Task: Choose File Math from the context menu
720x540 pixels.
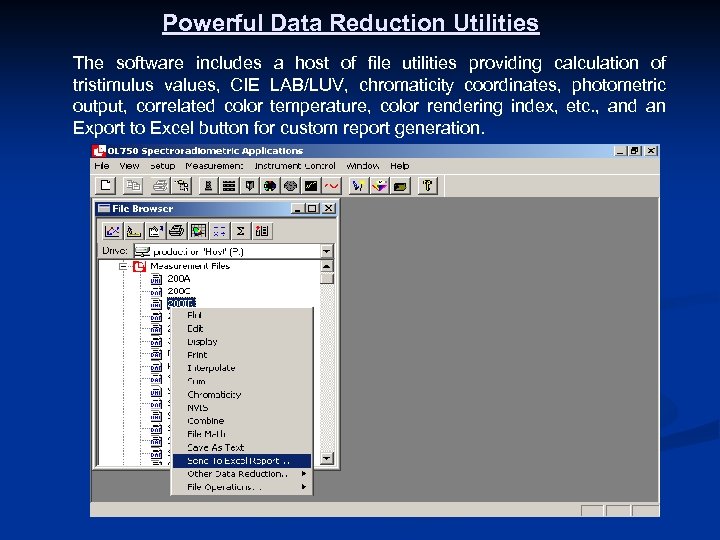Action: 242,434
